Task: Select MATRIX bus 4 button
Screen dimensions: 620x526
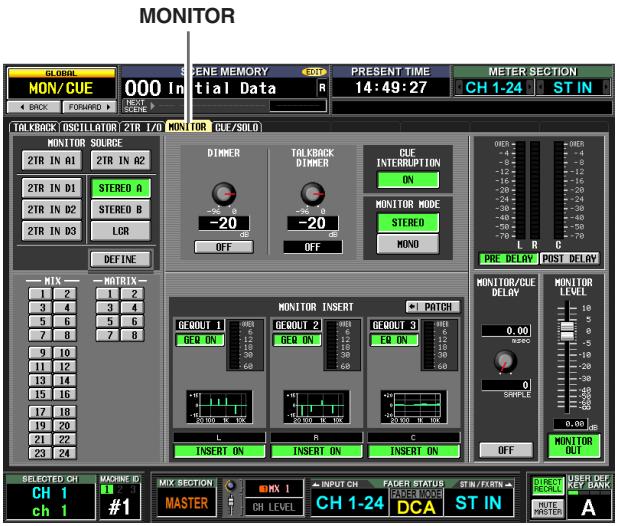Action: coord(133,308)
